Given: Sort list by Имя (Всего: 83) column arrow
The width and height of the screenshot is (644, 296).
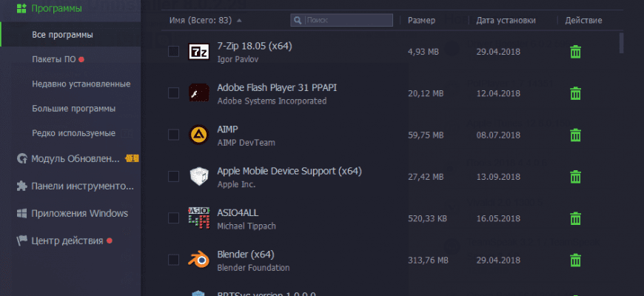Looking at the screenshot, I should click(x=239, y=21).
